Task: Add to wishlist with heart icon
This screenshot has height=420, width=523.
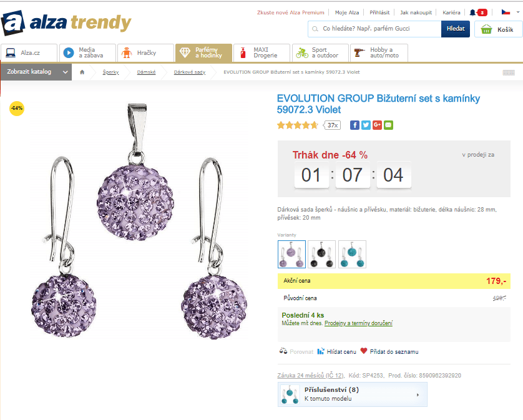Action: [364, 351]
